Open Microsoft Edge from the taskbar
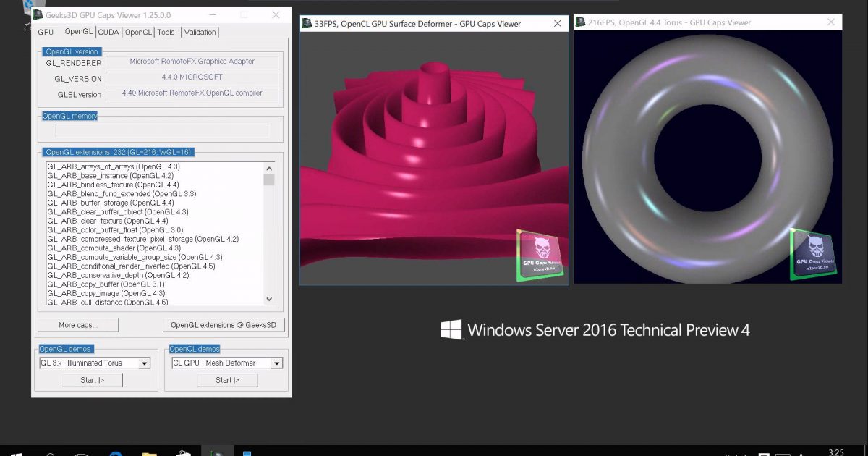 pos(116,454)
